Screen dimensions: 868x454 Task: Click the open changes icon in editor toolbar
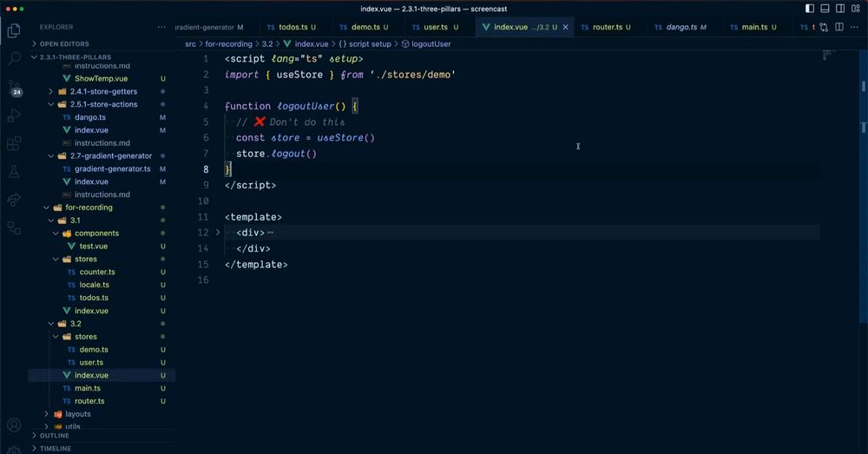pyautogui.click(x=824, y=27)
